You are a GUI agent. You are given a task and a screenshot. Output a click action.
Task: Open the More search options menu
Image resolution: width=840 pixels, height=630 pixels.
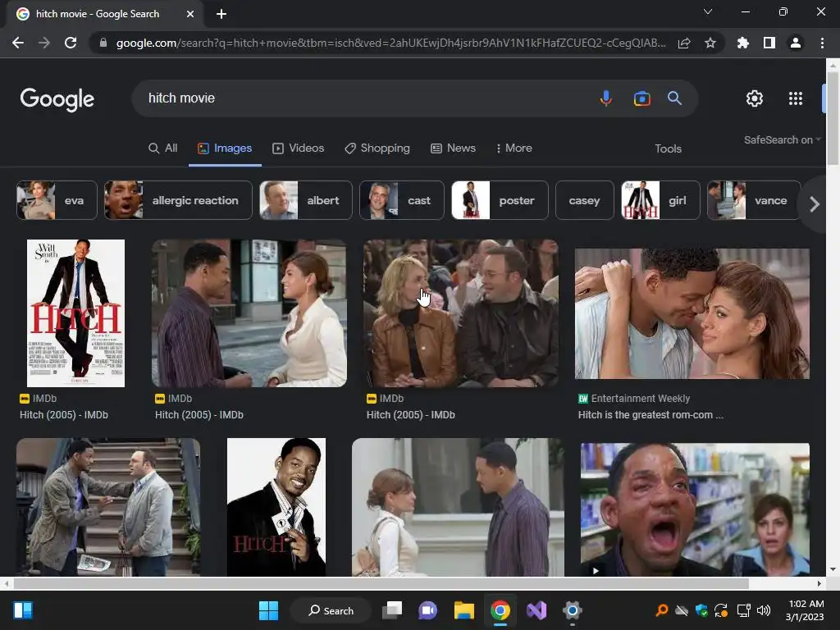514,148
